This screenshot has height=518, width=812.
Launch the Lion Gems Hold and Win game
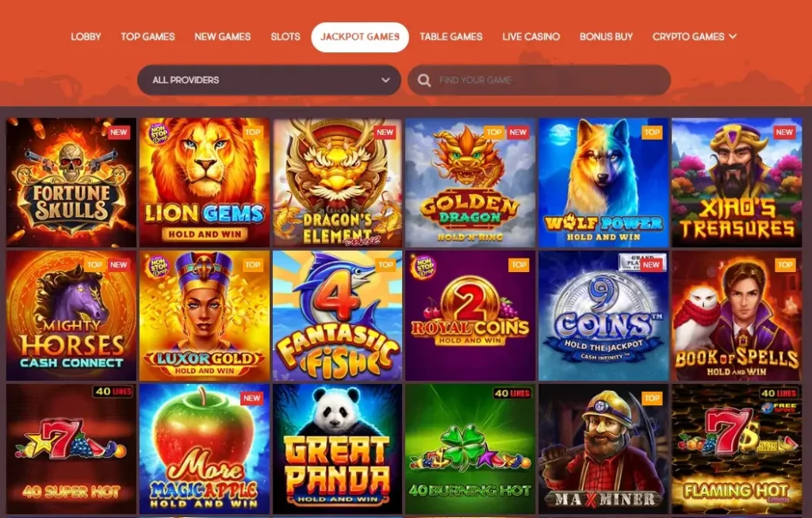tap(205, 182)
